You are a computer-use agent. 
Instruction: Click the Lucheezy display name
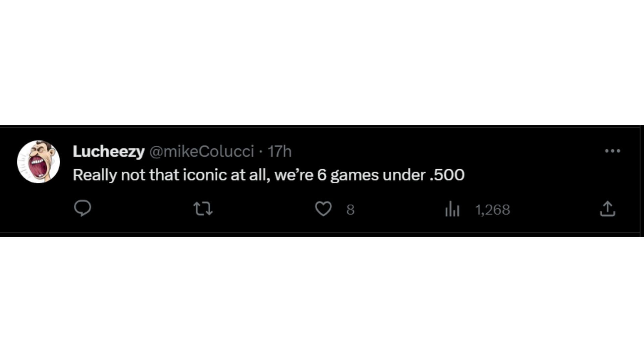(109, 152)
